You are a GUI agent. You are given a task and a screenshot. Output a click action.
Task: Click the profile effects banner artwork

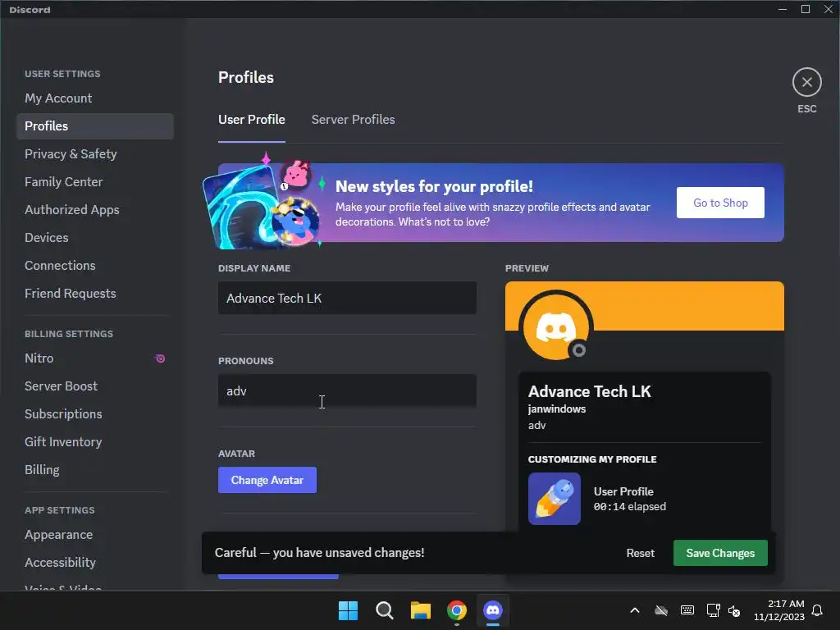pyautogui.click(x=262, y=203)
